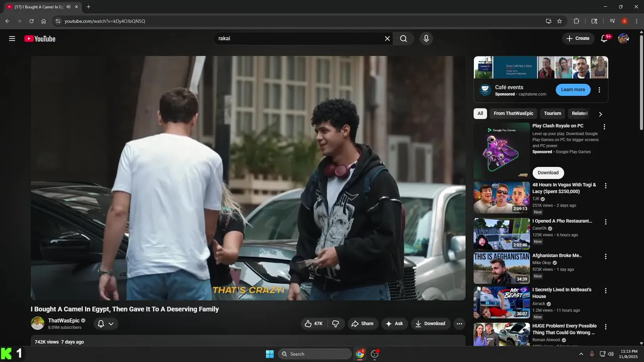
Task: Go back with the browser back arrow
Action: point(7,21)
